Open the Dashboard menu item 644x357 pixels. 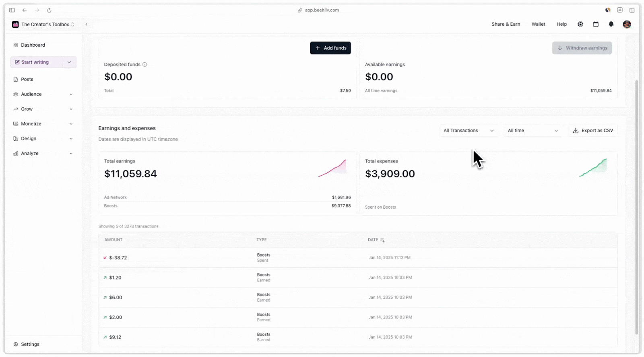(33, 45)
